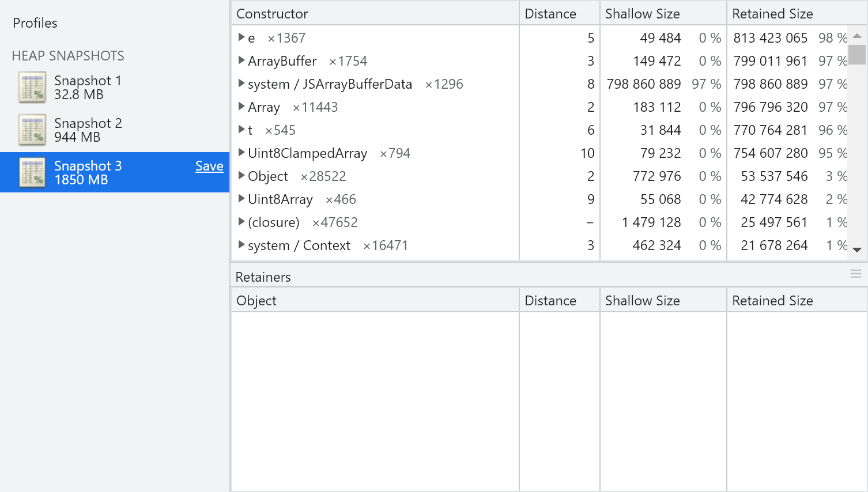This screenshot has width=868, height=492.
Task: Sort by top Retained Size column header
Action: point(797,13)
